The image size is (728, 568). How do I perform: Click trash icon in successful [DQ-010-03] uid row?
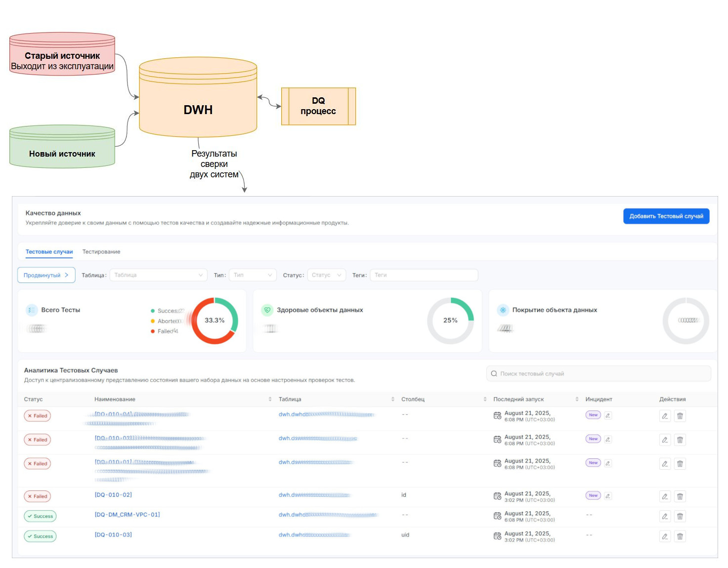click(x=680, y=536)
